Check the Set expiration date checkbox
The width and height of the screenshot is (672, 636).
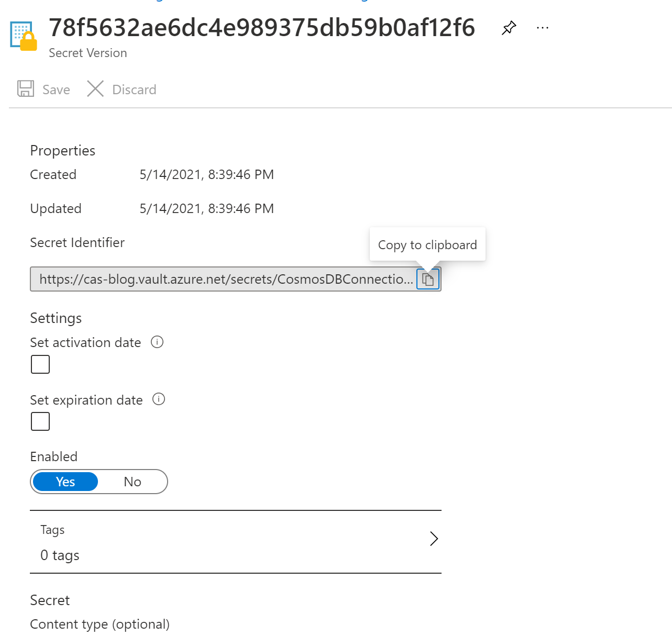click(x=40, y=421)
